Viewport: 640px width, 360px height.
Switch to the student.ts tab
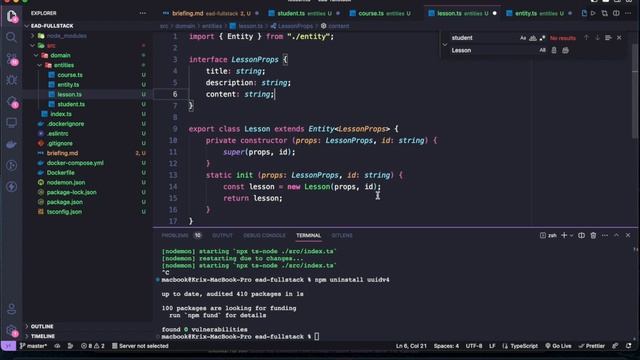304,13
